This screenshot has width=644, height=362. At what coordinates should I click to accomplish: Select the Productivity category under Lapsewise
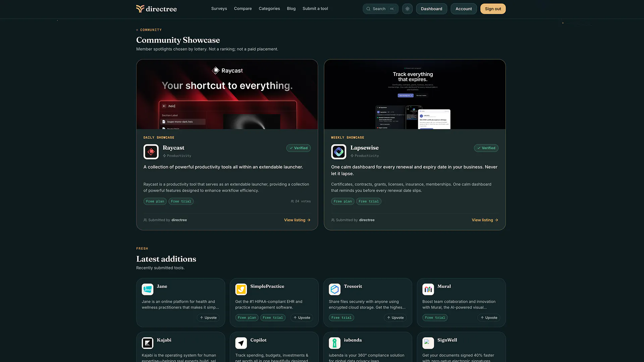tap(365, 156)
